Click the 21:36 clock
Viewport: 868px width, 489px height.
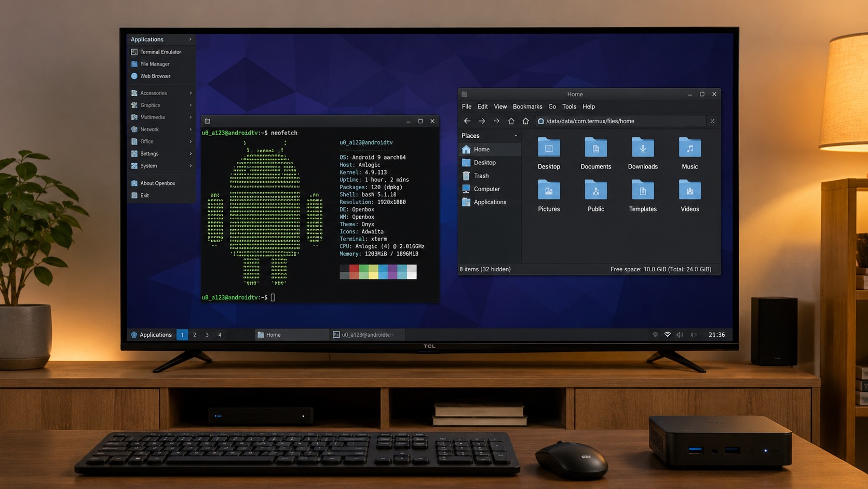click(716, 335)
